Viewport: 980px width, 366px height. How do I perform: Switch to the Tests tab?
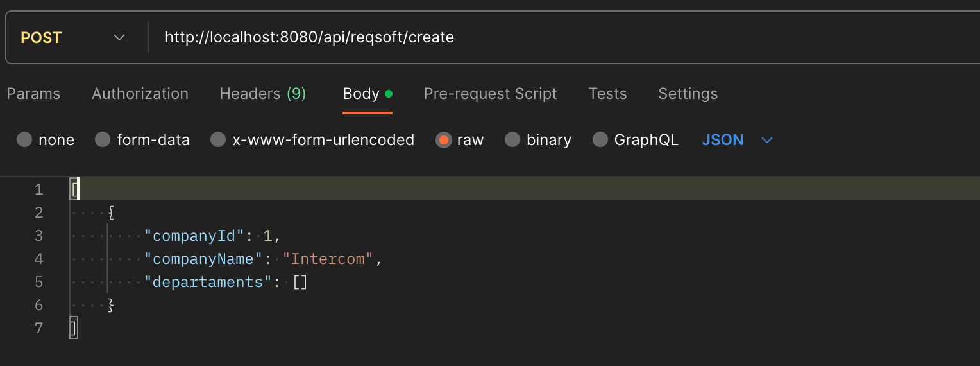coord(607,94)
